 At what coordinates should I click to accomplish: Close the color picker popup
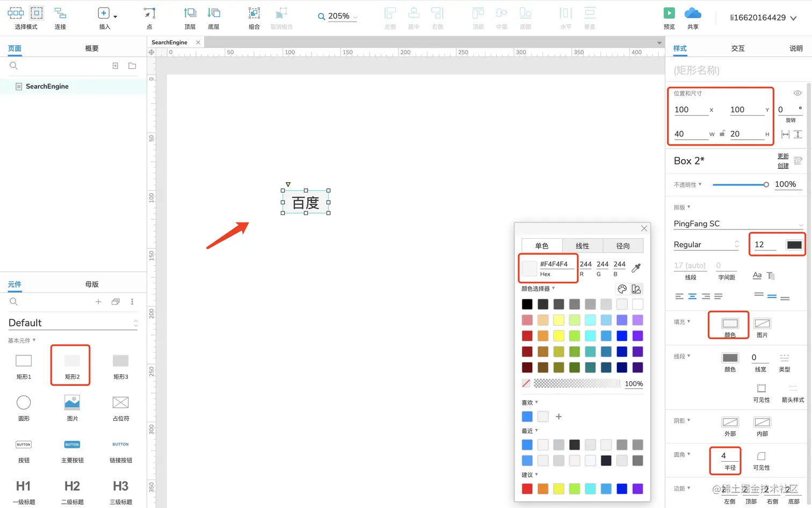point(644,228)
